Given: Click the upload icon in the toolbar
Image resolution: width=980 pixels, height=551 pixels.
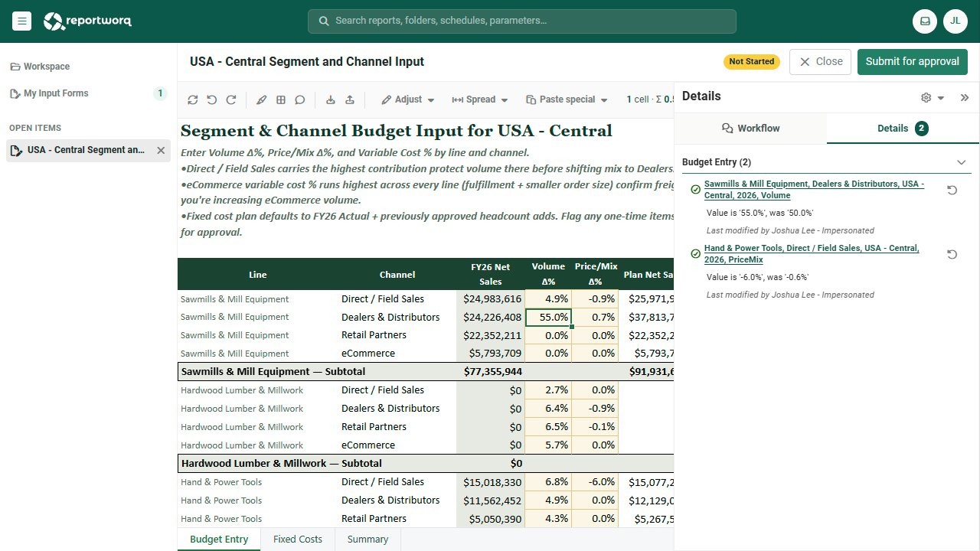Looking at the screenshot, I should (350, 99).
